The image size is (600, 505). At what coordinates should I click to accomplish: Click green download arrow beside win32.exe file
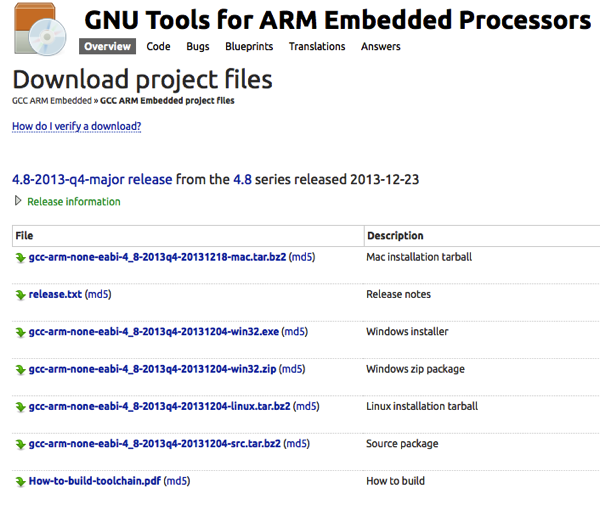coord(20,332)
